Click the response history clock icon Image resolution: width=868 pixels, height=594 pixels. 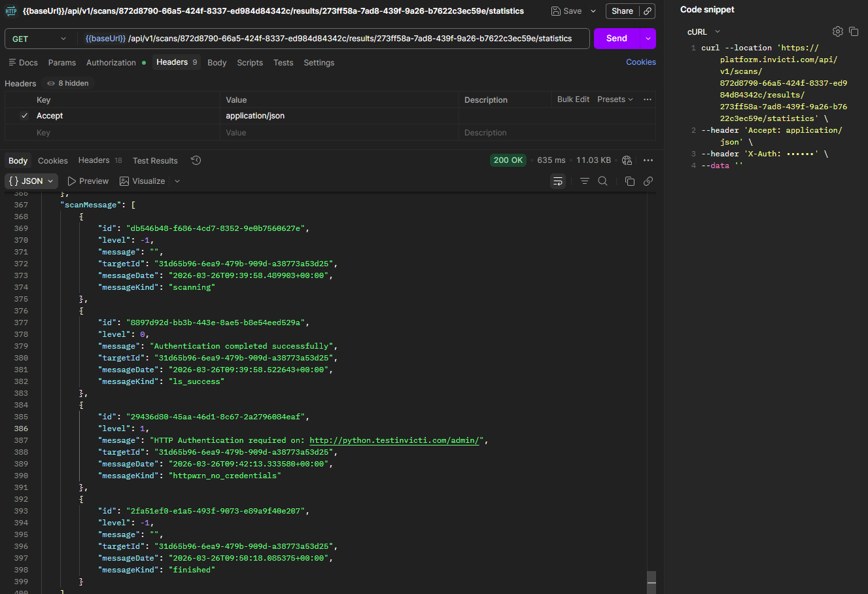196,160
